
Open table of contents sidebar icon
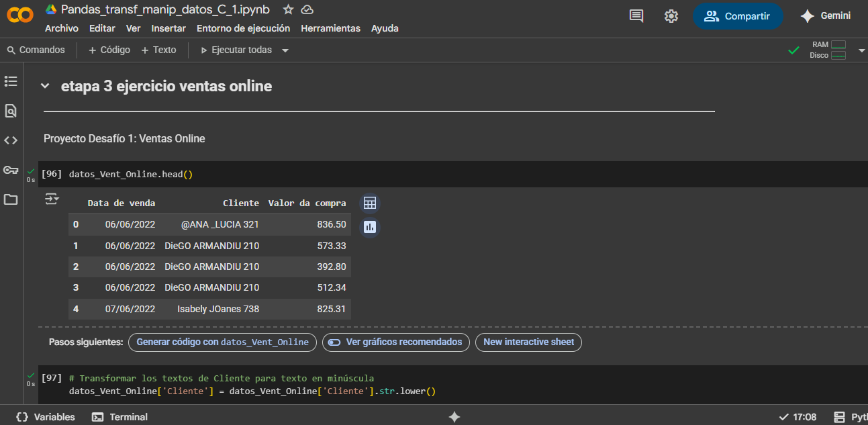[x=11, y=81]
